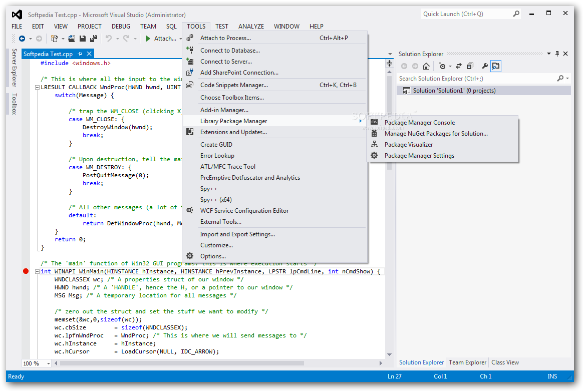This screenshot has width=584, height=392.
Task: Click the WCF Service Configuration Editor icon
Action: (190, 210)
